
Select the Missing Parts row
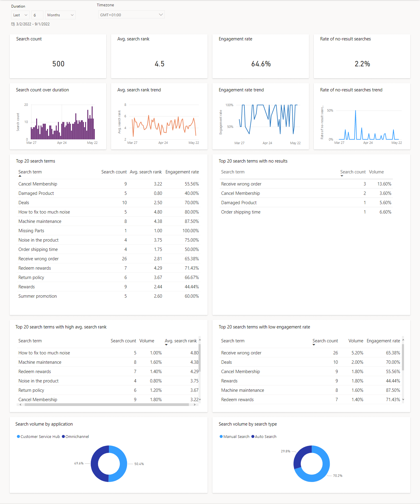click(x=109, y=231)
